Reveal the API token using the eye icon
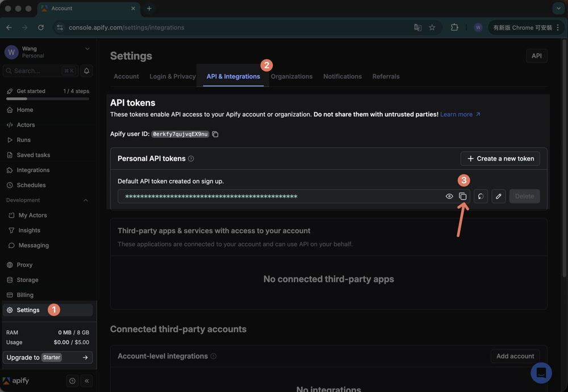Viewport: 568px width, 392px height. point(449,196)
